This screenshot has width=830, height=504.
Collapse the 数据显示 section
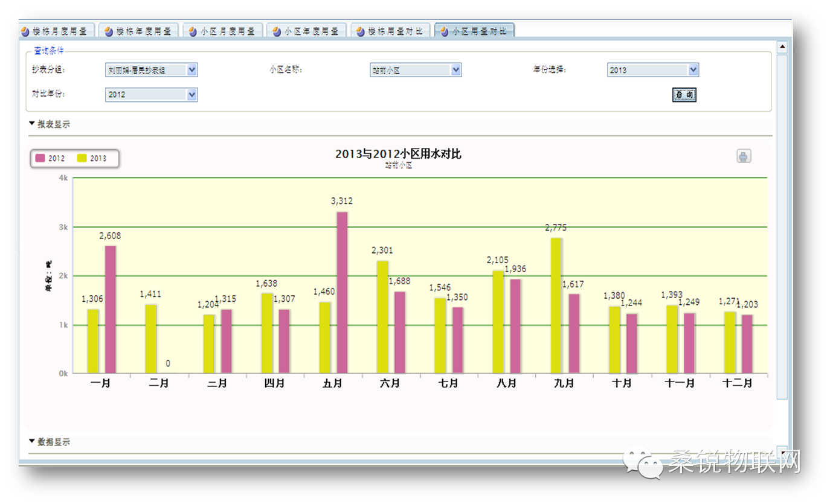tap(50, 442)
